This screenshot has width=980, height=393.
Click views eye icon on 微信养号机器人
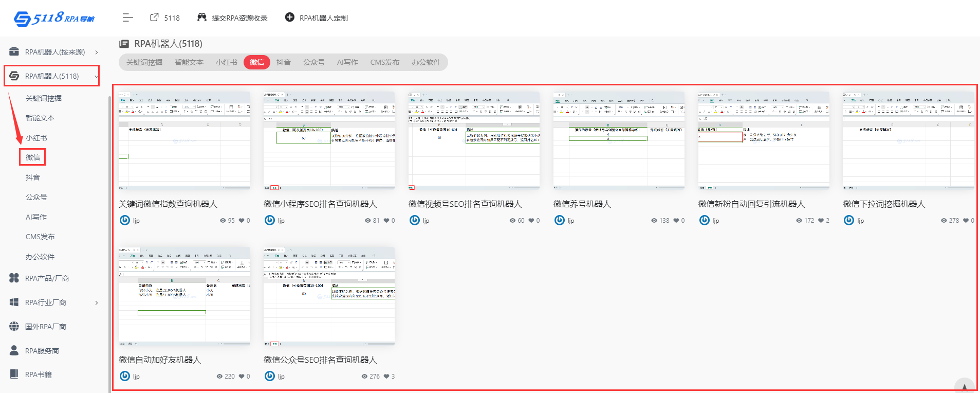654,221
